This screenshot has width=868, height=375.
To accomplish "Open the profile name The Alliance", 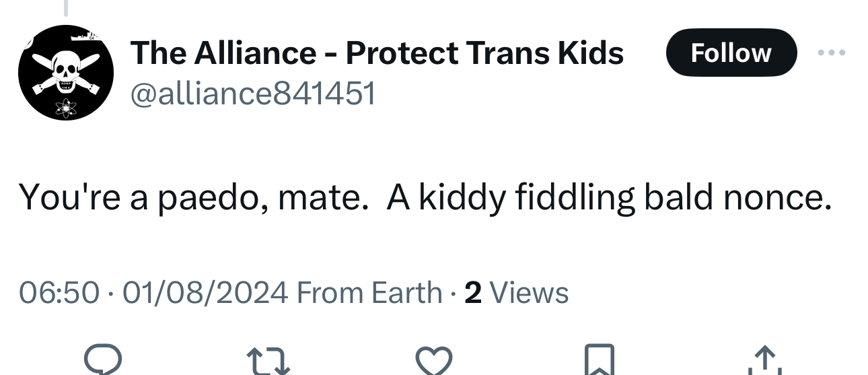I will (222, 53).
